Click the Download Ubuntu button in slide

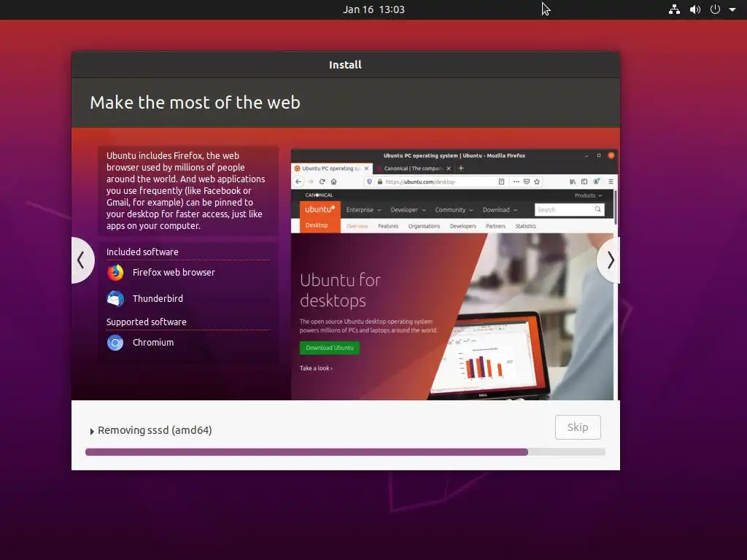329,348
